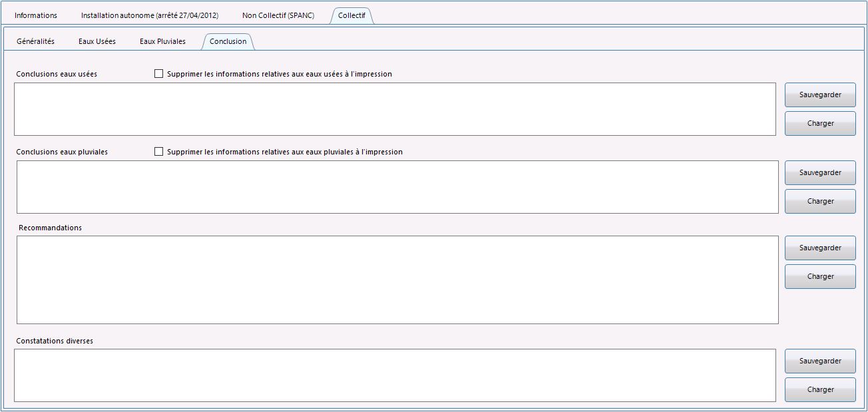868x412 pixels.
Task: Load saved Recommandations with Charger
Action: [x=820, y=276]
